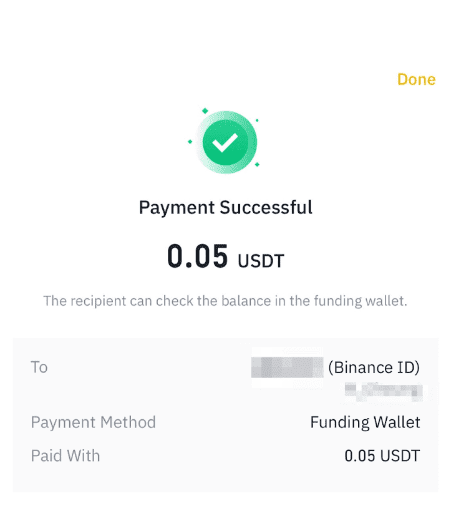Select the Payment Method label
This screenshot has width=467, height=507.
[93, 423]
